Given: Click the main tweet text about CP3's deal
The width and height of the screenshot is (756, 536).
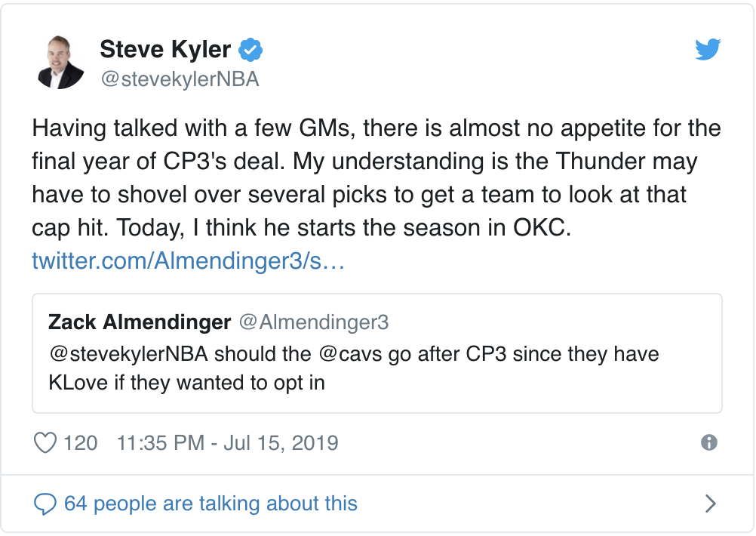Looking at the screenshot, I should tap(376, 177).
